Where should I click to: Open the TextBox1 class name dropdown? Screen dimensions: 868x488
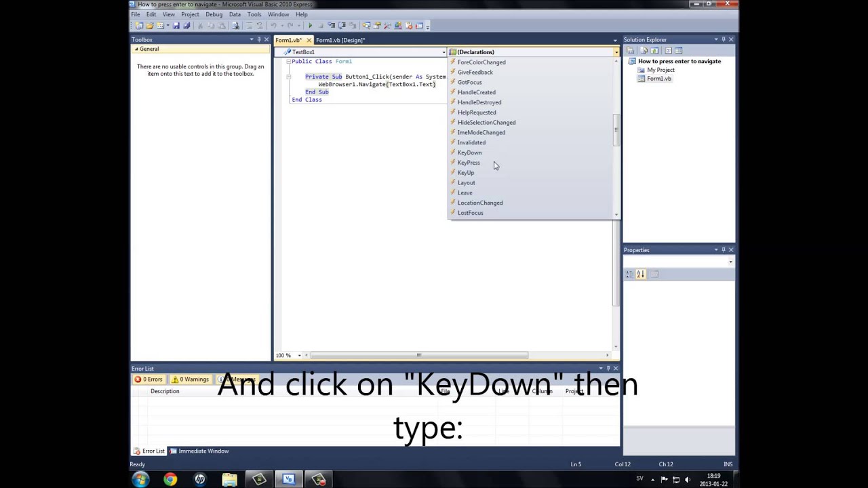tap(443, 52)
